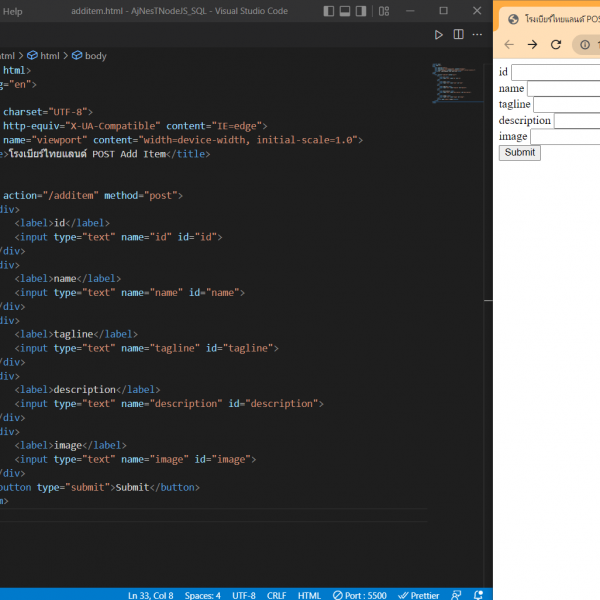600x600 pixels.
Task: Click the Submit button on the webpage
Action: 519,153
